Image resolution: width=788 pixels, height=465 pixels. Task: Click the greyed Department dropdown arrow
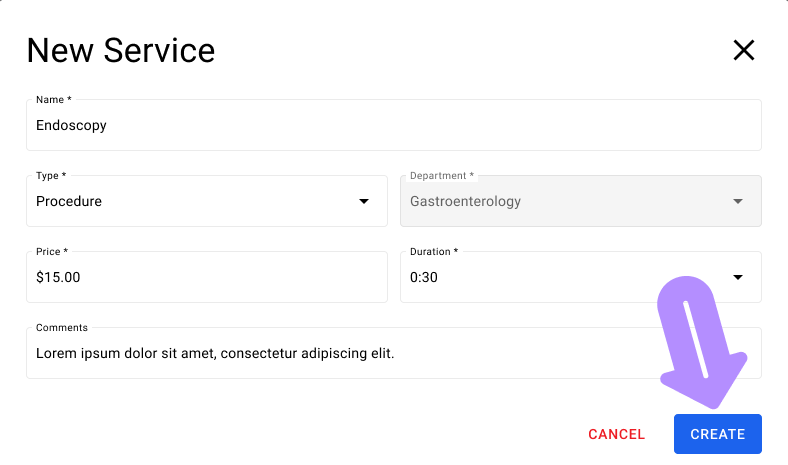pyautogui.click(x=738, y=202)
